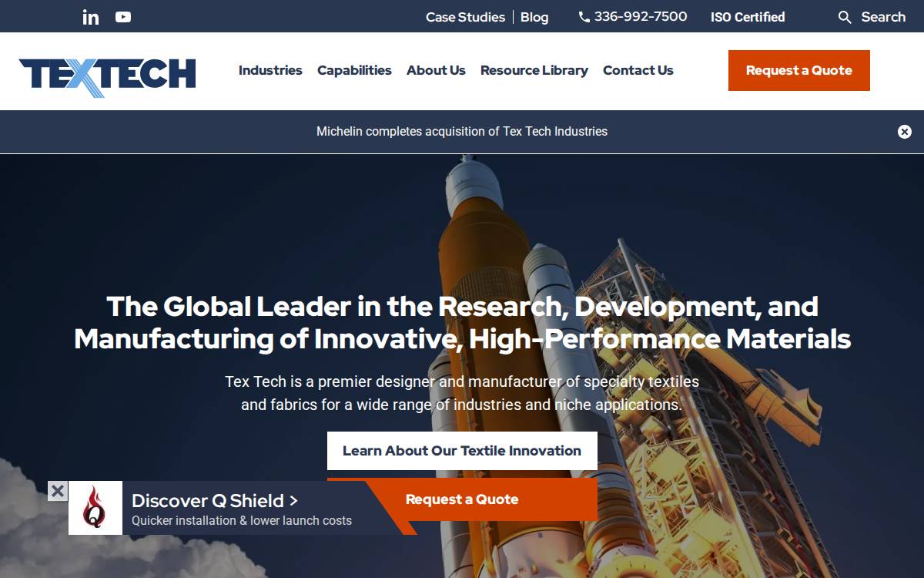Image resolution: width=924 pixels, height=578 pixels.
Task: Open the Industries menu
Action: (x=270, y=70)
